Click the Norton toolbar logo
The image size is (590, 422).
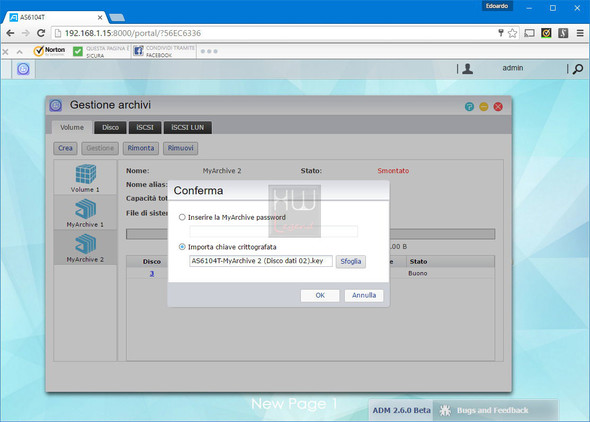coord(49,51)
